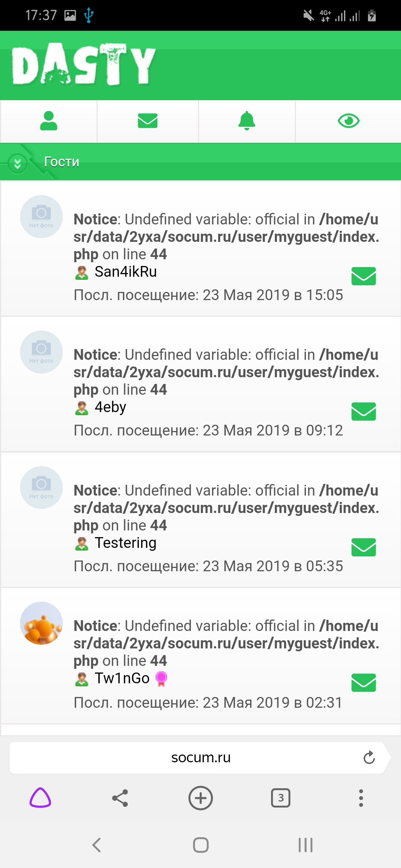Open the notifications bell icon
401x868 pixels.
click(247, 121)
